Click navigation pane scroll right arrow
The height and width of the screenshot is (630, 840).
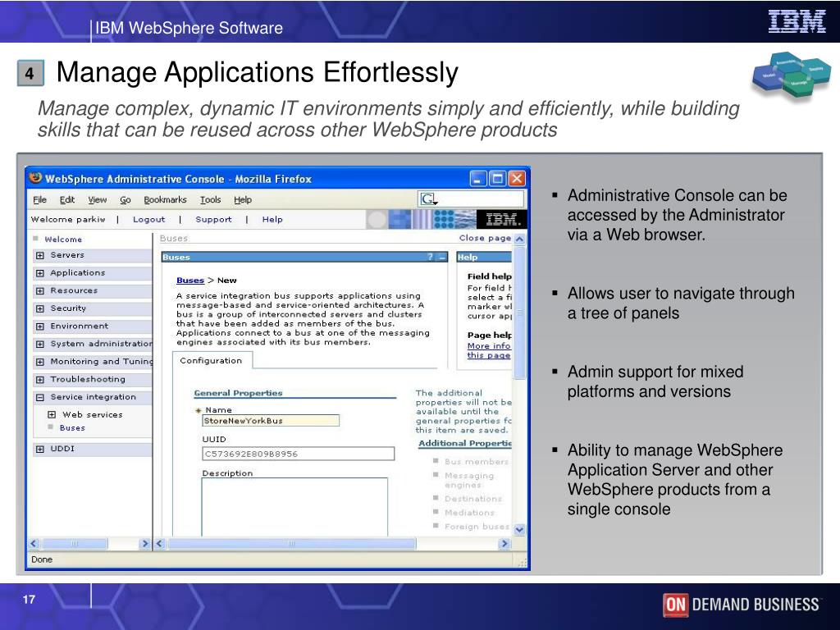point(144,544)
